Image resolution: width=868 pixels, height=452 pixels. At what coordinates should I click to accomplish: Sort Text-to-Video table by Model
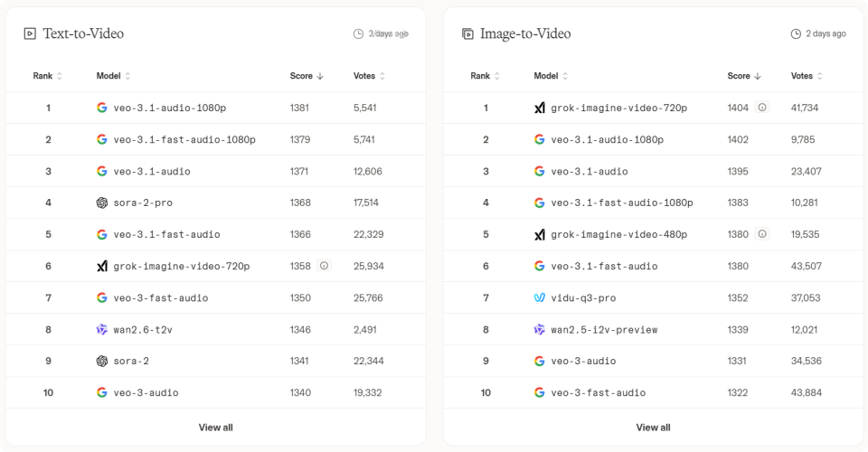coord(114,76)
